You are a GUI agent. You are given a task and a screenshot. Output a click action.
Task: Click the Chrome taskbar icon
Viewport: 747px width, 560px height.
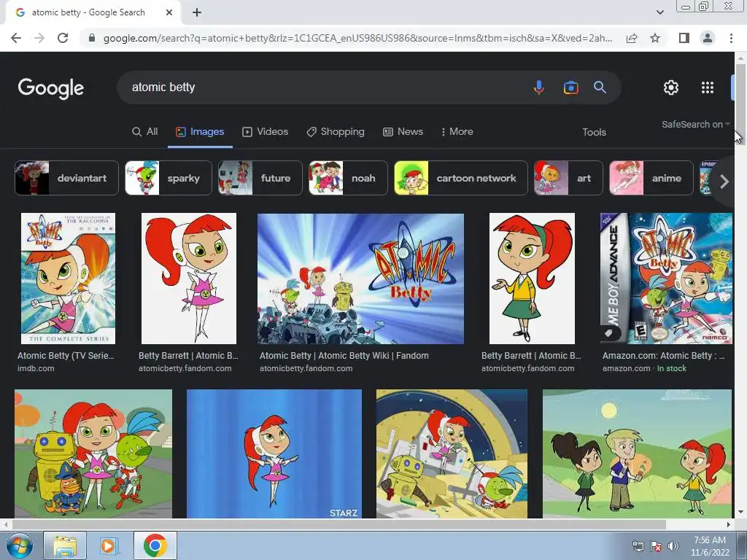tap(155, 545)
